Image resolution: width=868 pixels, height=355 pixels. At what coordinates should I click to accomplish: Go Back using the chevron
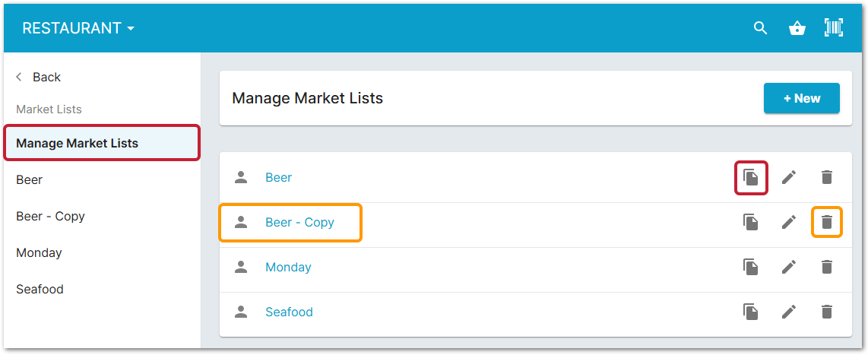coord(20,77)
